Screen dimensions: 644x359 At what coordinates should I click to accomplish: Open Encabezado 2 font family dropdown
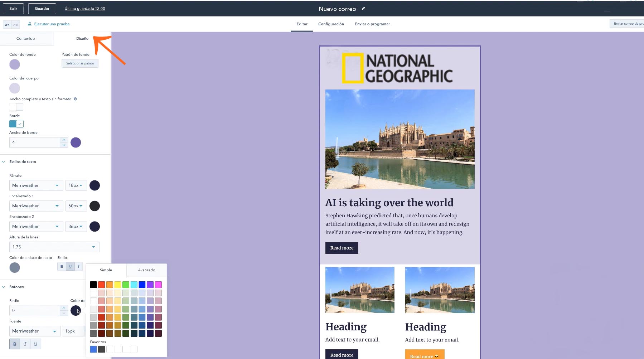pos(36,227)
